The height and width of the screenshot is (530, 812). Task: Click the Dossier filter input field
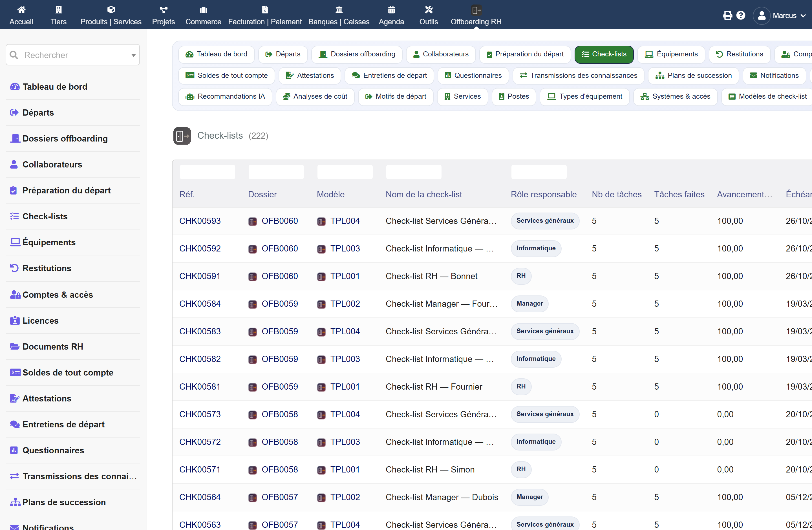[x=276, y=172]
